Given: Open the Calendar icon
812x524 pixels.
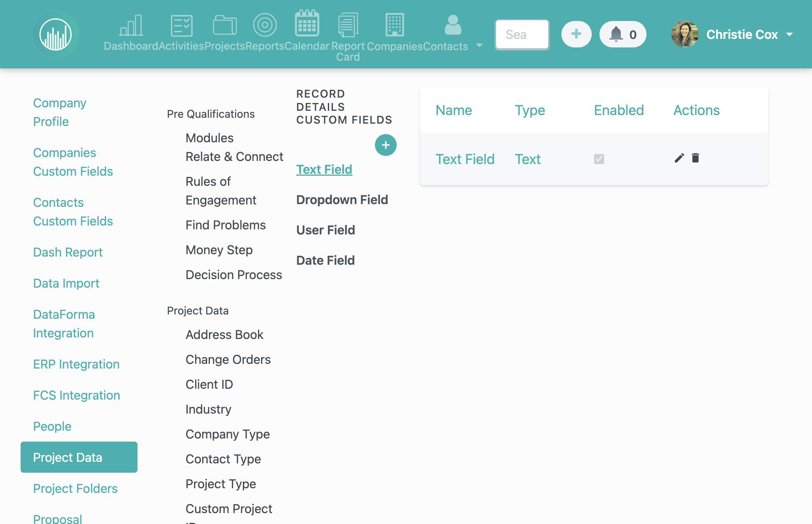Looking at the screenshot, I should click(307, 23).
